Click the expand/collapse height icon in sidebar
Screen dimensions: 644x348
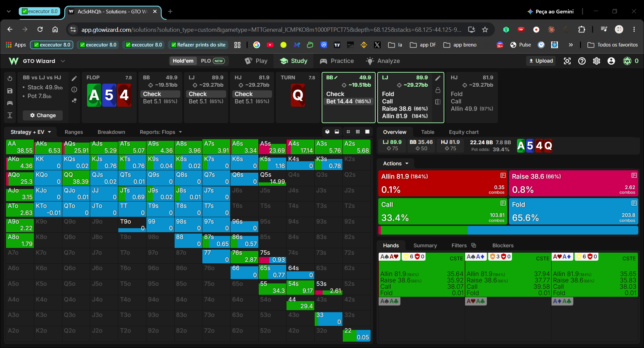tap(10, 115)
